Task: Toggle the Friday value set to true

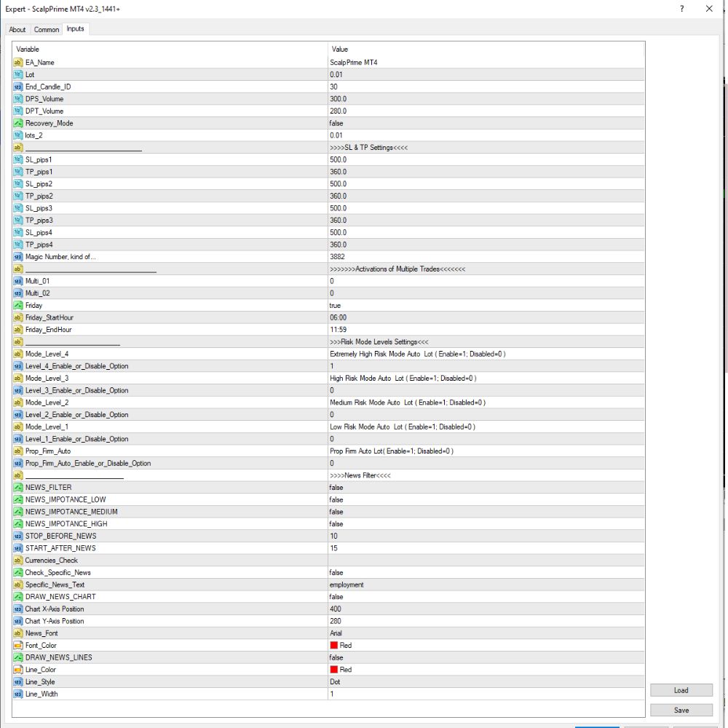Action: pos(486,306)
